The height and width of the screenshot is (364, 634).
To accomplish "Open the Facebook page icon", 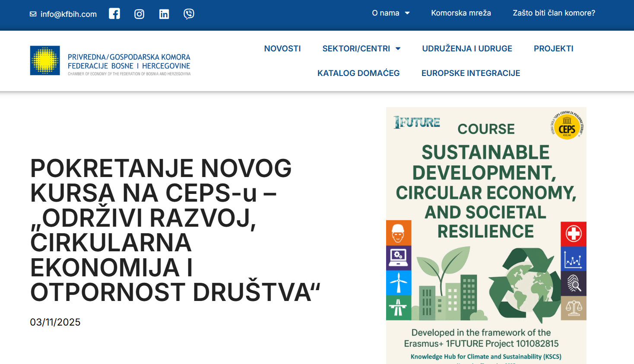I will [x=114, y=14].
